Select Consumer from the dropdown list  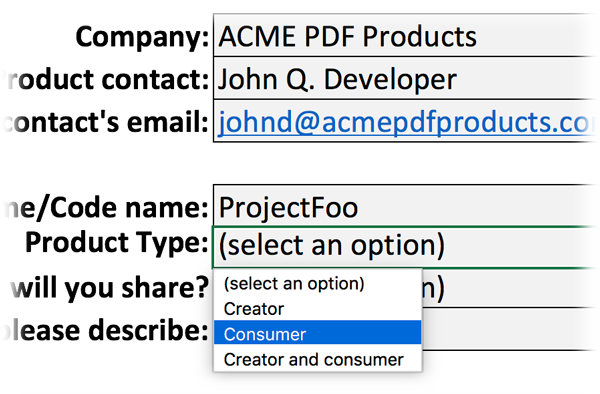point(317,334)
